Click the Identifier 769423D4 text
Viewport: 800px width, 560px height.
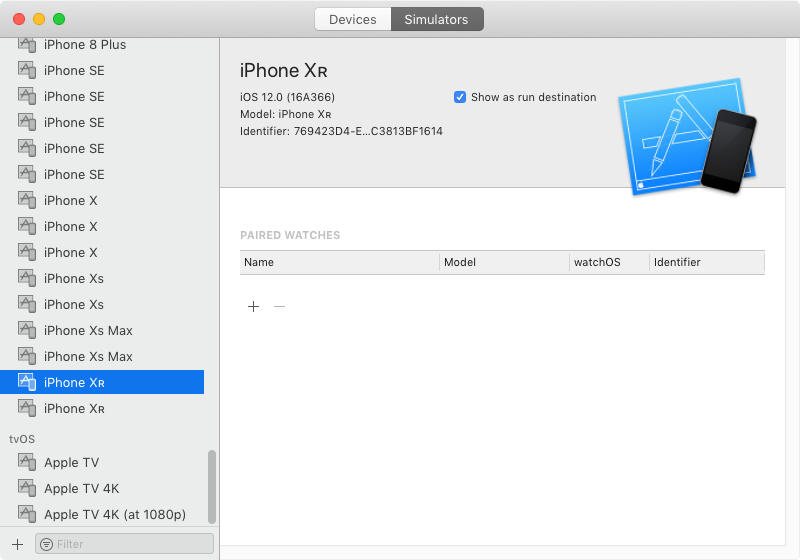click(341, 131)
